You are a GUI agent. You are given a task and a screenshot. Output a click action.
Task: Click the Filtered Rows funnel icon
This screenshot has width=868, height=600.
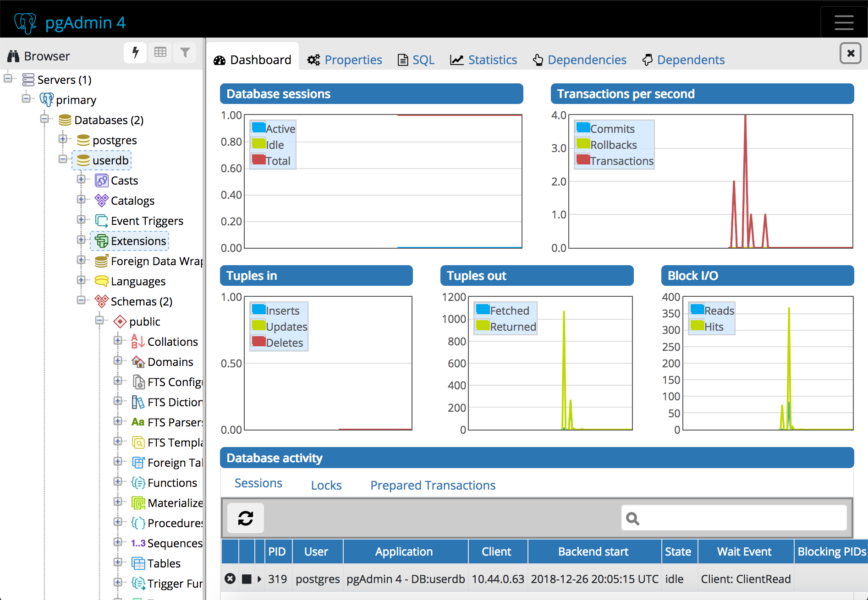pyautogui.click(x=185, y=53)
